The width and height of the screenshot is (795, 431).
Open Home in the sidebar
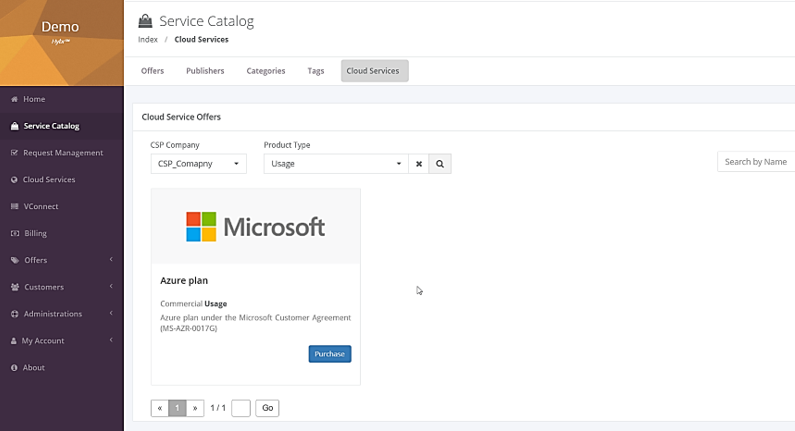click(62, 99)
